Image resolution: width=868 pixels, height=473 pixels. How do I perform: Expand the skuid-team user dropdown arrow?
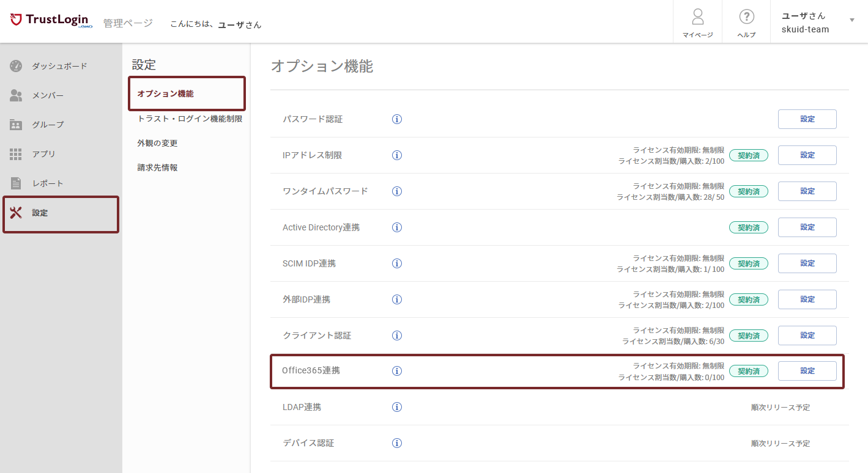[852, 20]
